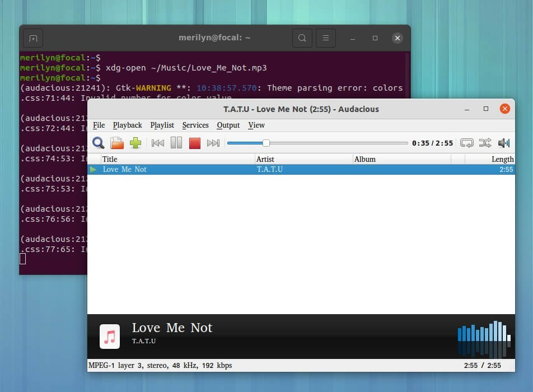Click the magnifier Search Library icon
533x392 pixels.
[x=99, y=143]
